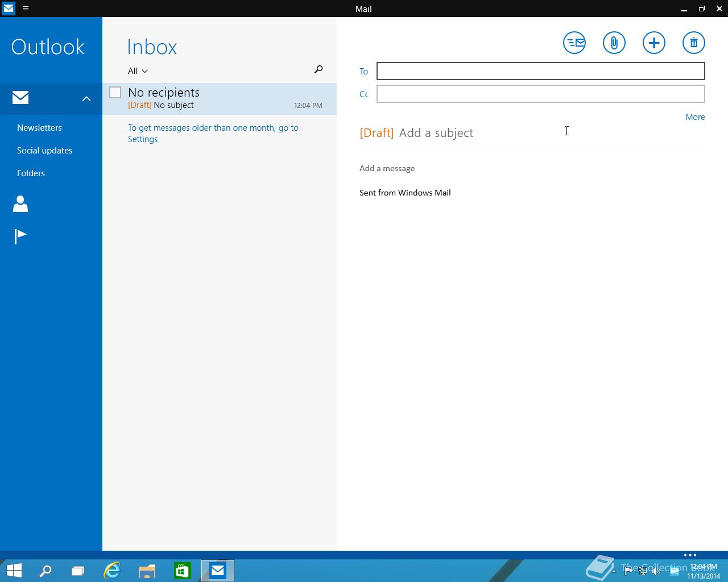Launch Internet Explorer from taskbar

(112, 571)
